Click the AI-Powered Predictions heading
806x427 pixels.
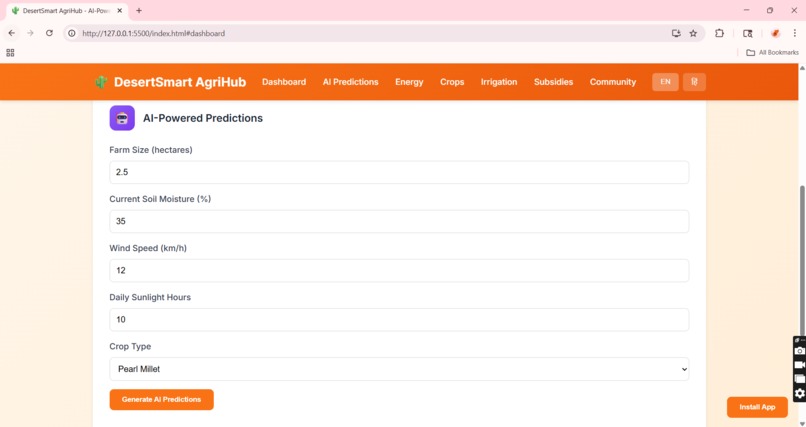tap(203, 118)
